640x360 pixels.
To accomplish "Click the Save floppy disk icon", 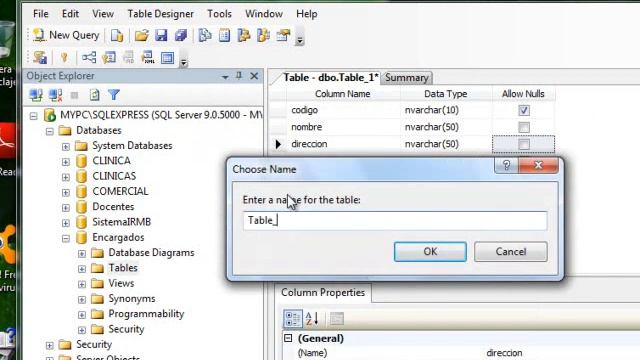I will coord(161,36).
